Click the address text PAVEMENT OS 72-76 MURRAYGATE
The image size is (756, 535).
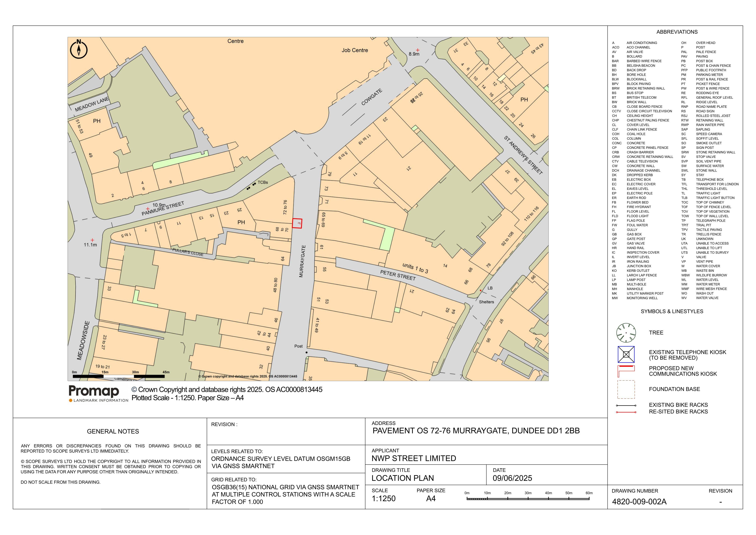(x=476, y=431)
